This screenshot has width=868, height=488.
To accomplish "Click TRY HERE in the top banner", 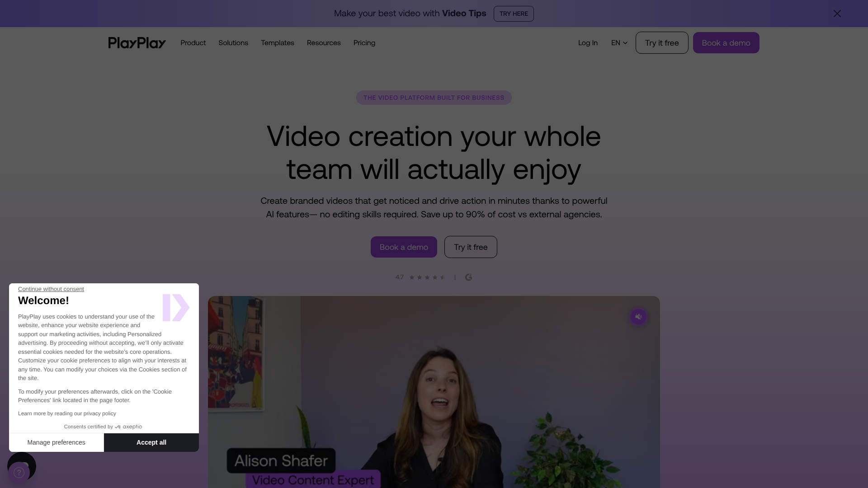I will coord(513,14).
